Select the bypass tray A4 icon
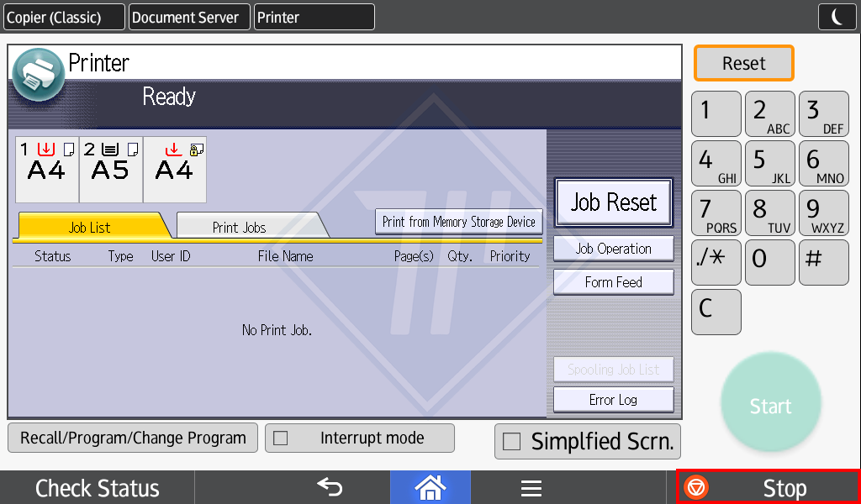861x504 pixels. [x=175, y=169]
